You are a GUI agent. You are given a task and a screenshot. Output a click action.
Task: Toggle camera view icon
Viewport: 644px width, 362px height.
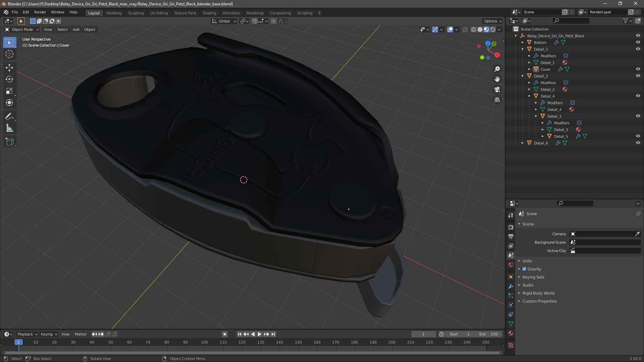tap(497, 89)
